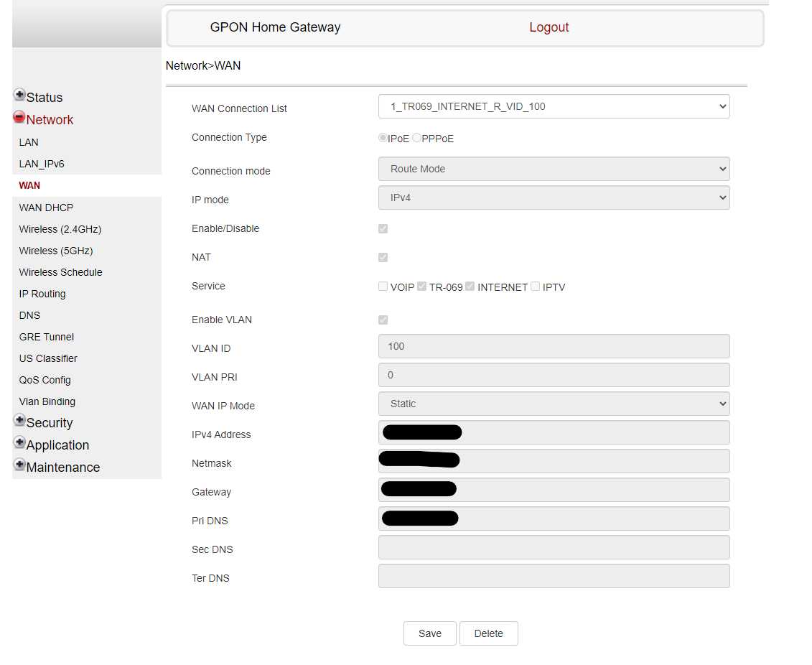Select the PPPoE connection type radio
Screen dimensions: 812x665
(x=417, y=138)
